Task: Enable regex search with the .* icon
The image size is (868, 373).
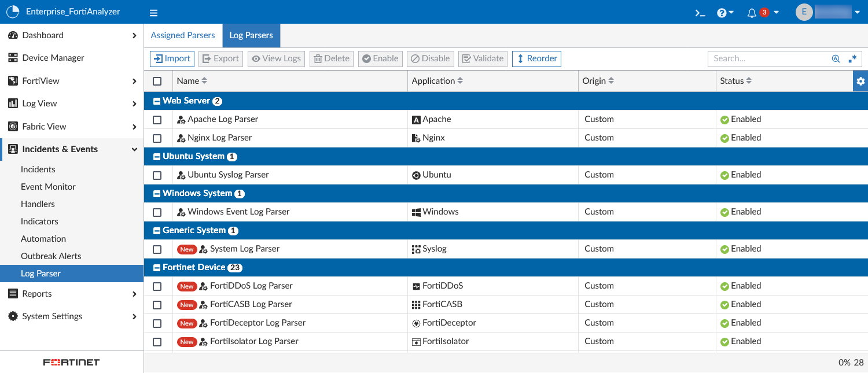Action: [852, 58]
